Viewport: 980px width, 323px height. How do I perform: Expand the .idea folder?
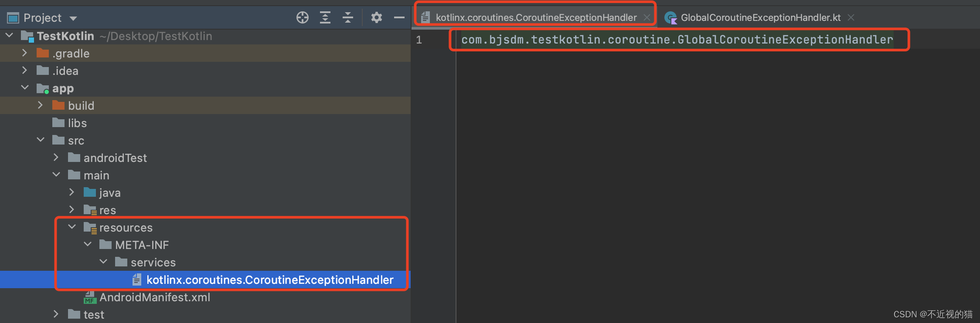(x=25, y=70)
